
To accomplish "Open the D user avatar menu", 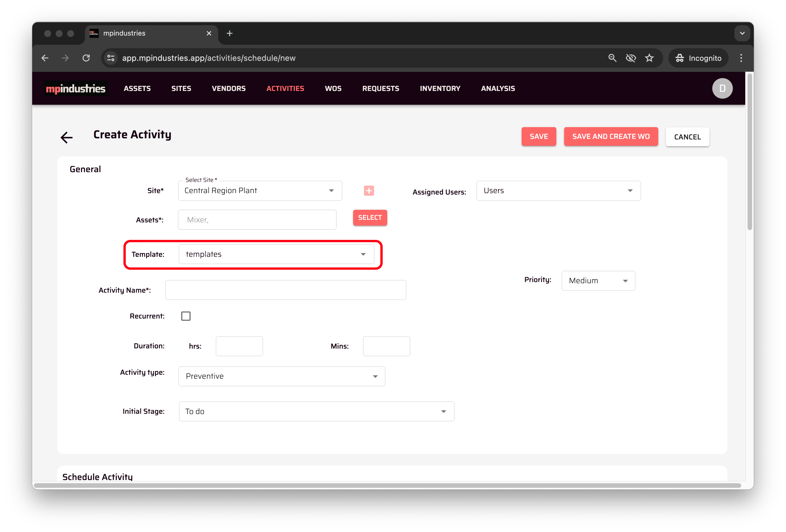I will [722, 89].
